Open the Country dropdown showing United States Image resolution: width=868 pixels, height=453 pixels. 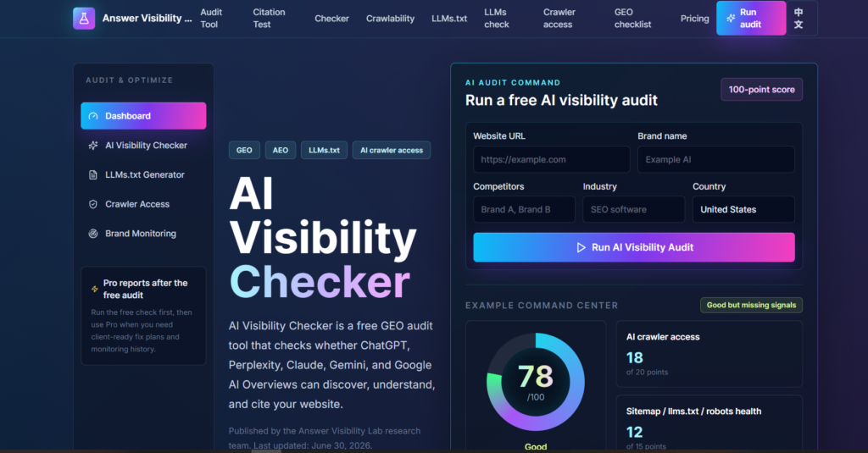pos(743,210)
